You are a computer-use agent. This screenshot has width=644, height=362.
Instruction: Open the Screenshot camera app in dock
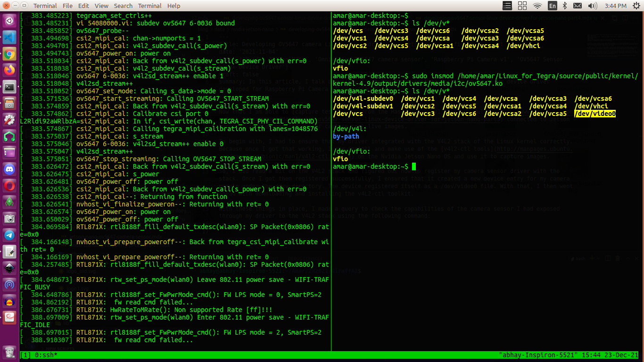(x=9, y=218)
